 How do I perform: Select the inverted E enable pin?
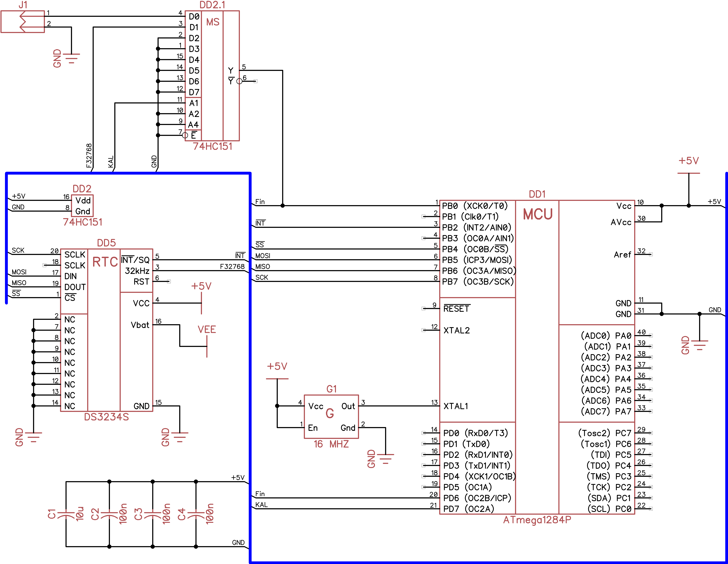coord(194,135)
